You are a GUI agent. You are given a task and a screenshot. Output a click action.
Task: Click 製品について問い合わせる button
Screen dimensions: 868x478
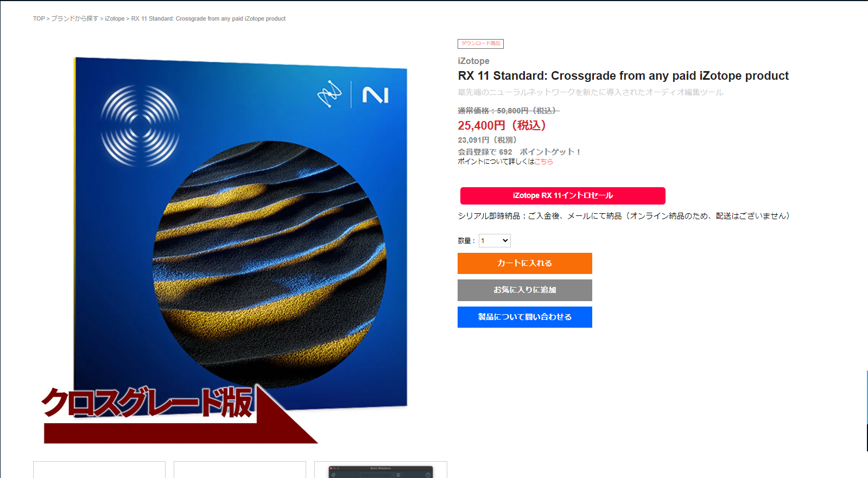[525, 317]
